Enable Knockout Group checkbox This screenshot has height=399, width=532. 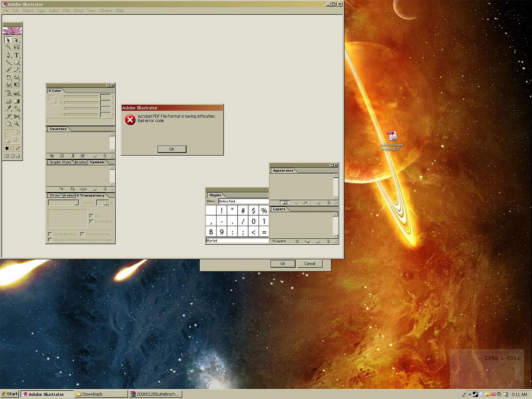tap(82, 234)
